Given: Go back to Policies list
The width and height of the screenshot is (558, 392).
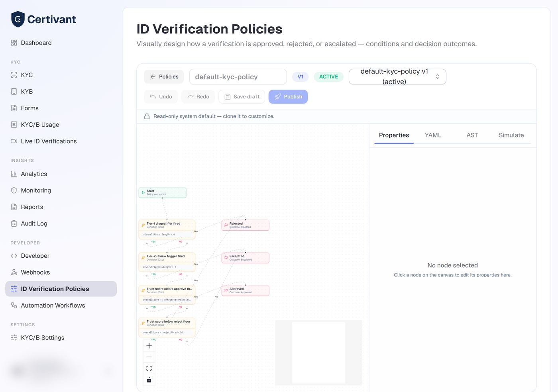Looking at the screenshot, I should [164, 76].
